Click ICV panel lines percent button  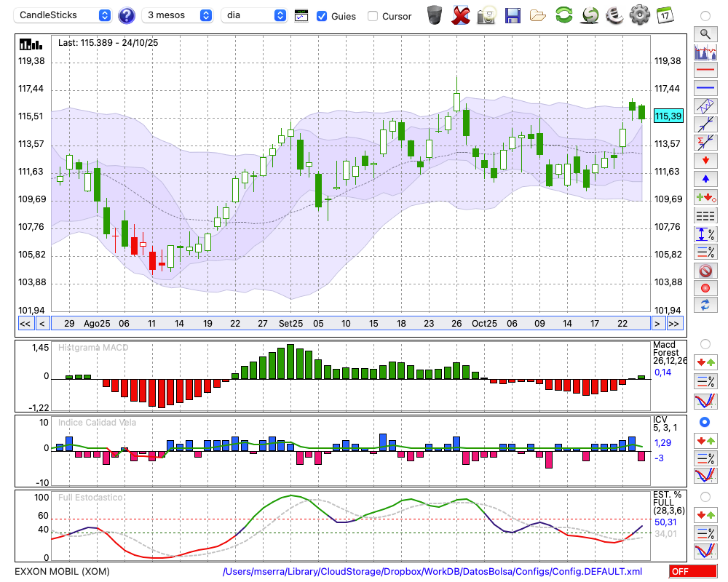[x=705, y=458]
